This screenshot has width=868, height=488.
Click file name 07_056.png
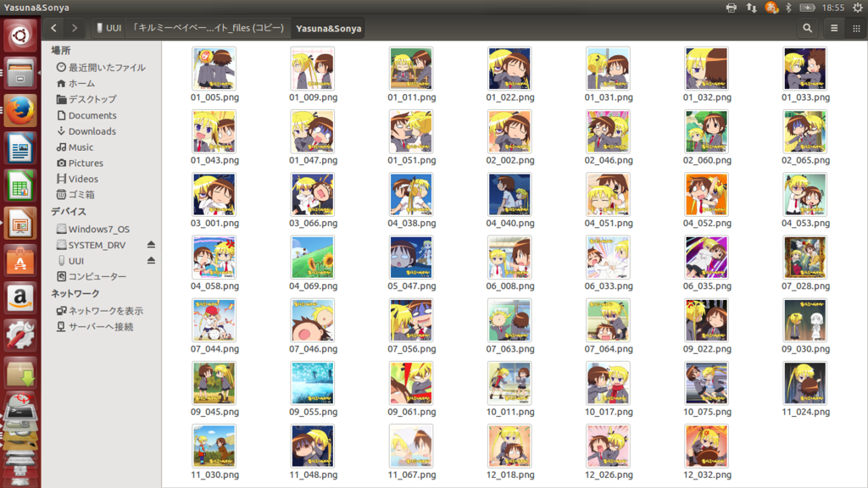click(411, 349)
